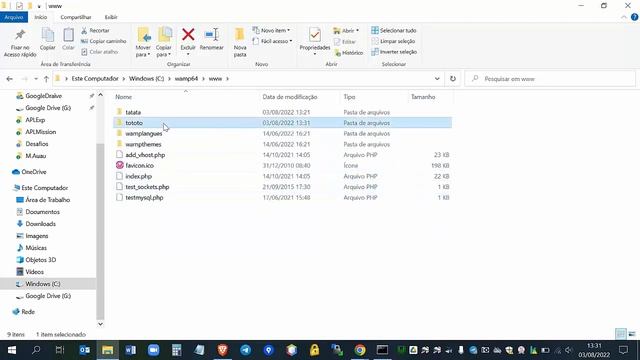Open Documentos in sidebar
The height and width of the screenshot is (360, 640).
42,212
